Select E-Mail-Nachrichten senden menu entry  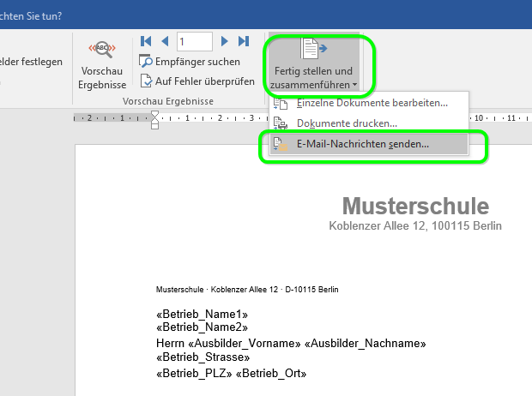coord(369,144)
